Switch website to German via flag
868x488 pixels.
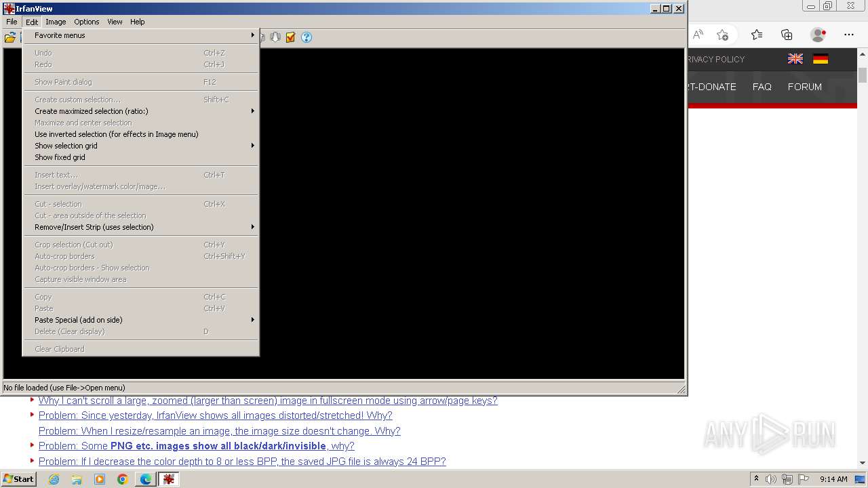(821, 59)
